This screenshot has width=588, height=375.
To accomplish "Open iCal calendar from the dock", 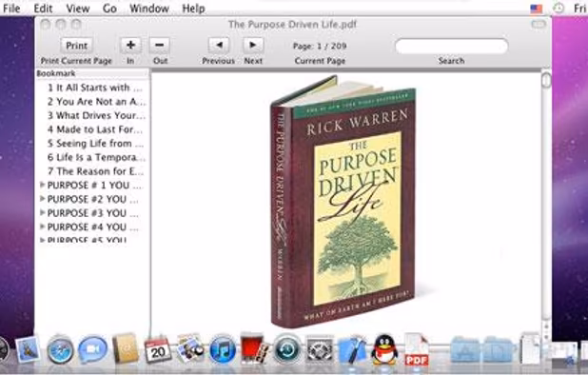I will coord(158,349).
